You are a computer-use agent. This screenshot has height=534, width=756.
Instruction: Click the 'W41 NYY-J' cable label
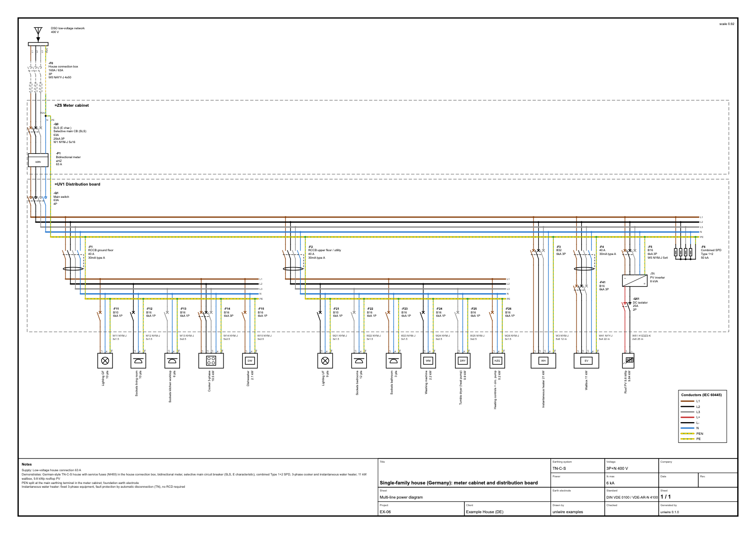click(605, 336)
